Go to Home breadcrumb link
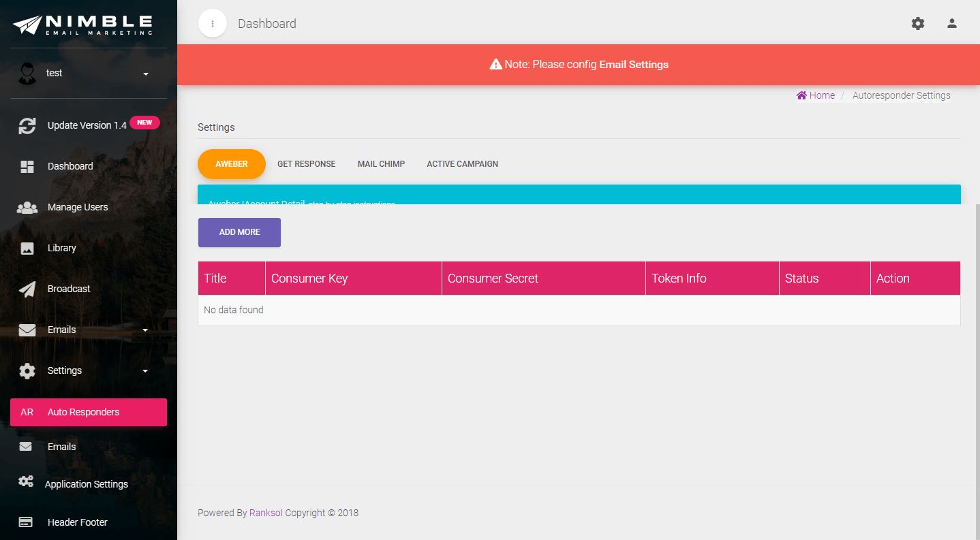Image resolution: width=980 pixels, height=540 pixels. pos(822,95)
